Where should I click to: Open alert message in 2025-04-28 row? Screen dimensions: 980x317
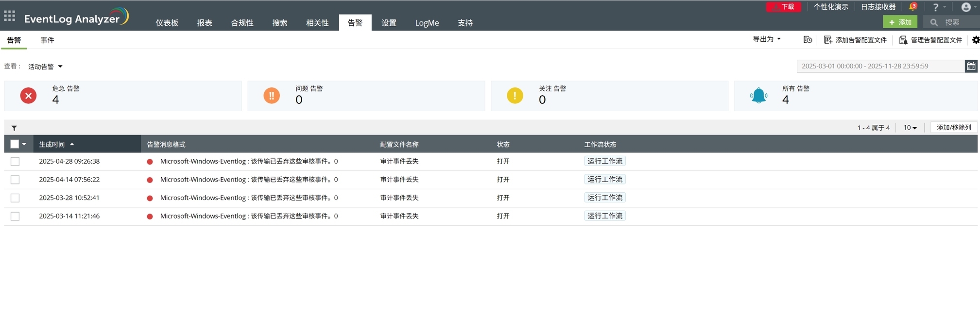coord(249,161)
